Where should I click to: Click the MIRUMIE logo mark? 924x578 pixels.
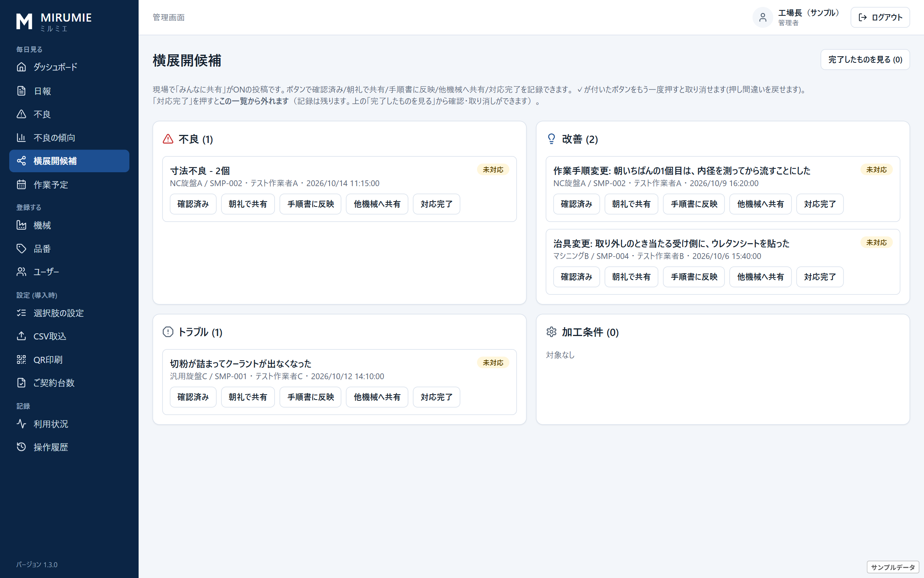[24, 22]
